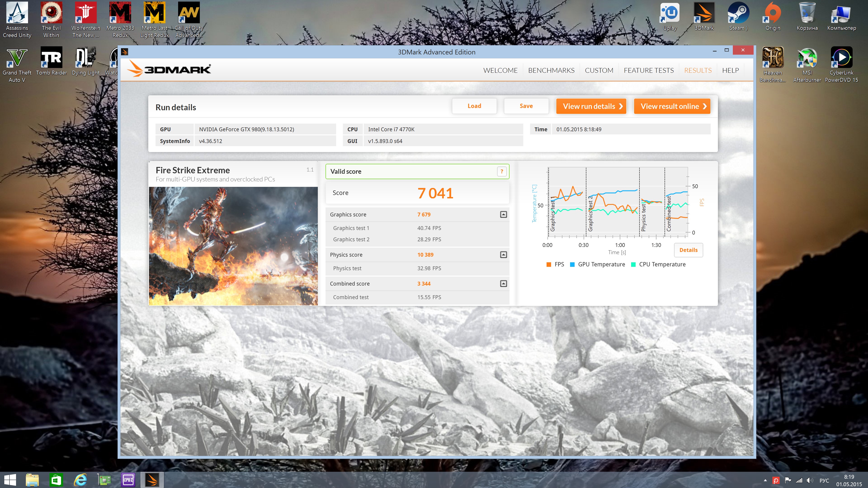Viewport: 868px width, 488px height.
Task: Click View result online button
Action: click(x=672, y=106)
